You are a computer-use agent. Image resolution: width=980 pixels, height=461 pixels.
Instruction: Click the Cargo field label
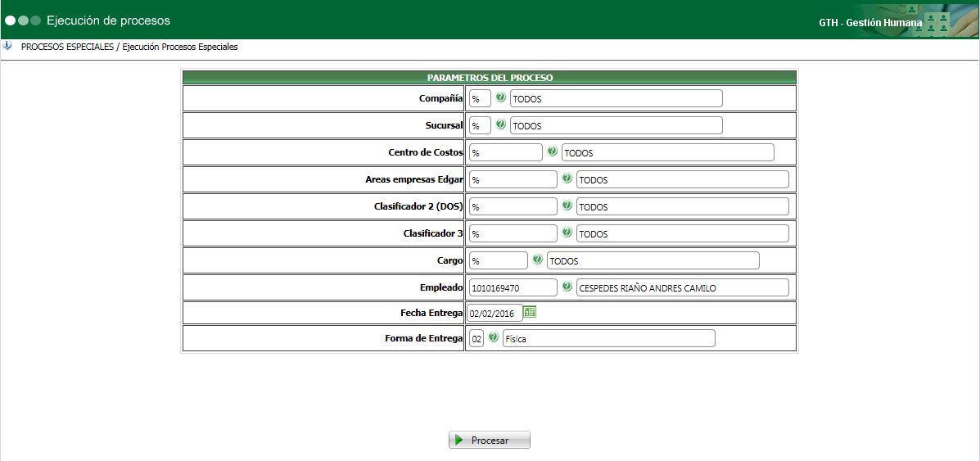point(450,260)
